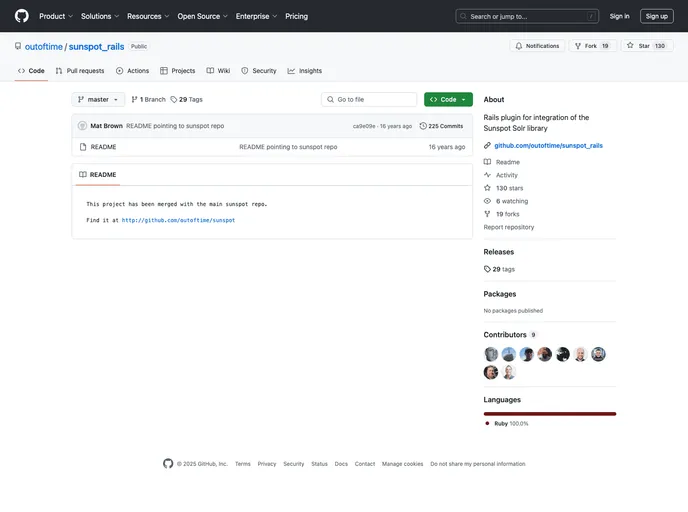Open footer Docs link
The image size is (688, 512).
[341, 464]
